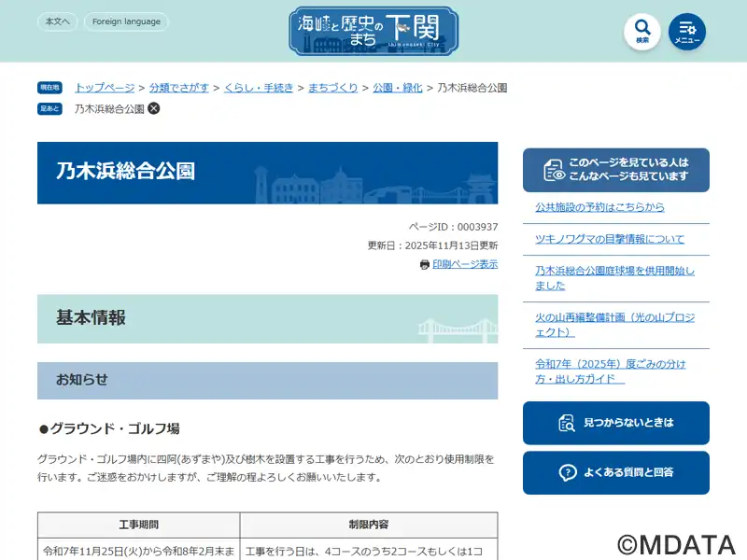The width and height of the screenshot is (747, 560).
Task: Open 乃木浜総合公園庭球場 announcement link
Action: [x=614, y=278]
